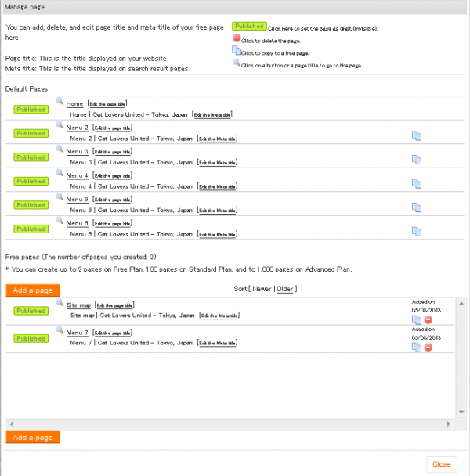Toggle Published status for Menu 2
470x476 pixels.
click(x=31, y=133)
